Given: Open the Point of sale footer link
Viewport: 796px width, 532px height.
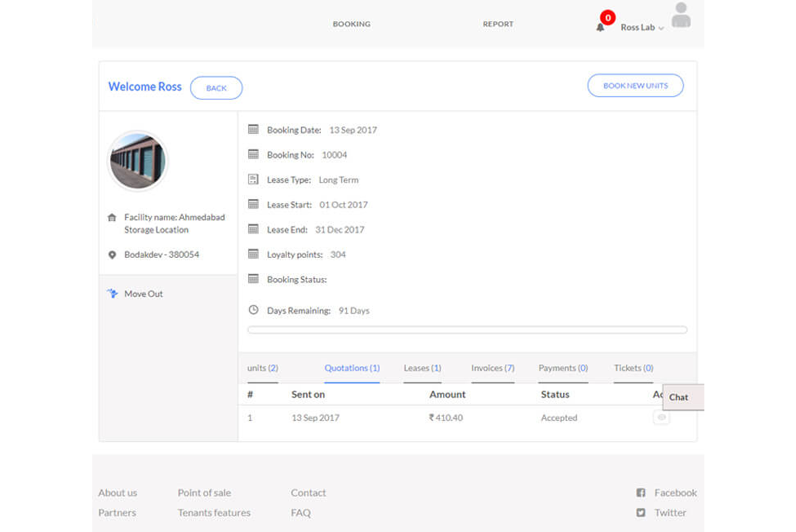Looking at the screenshot, I should coord(204,492).
